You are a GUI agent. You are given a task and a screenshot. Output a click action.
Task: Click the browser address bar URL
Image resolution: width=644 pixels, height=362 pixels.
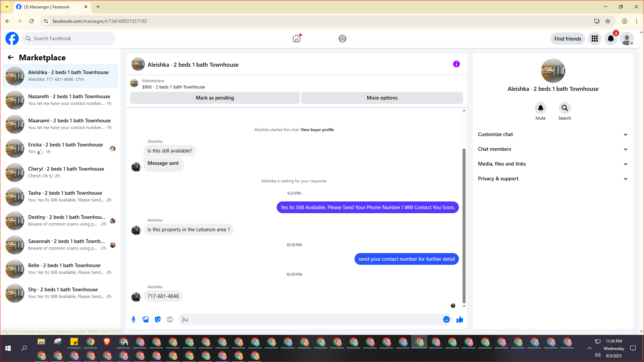pos(100,21)
